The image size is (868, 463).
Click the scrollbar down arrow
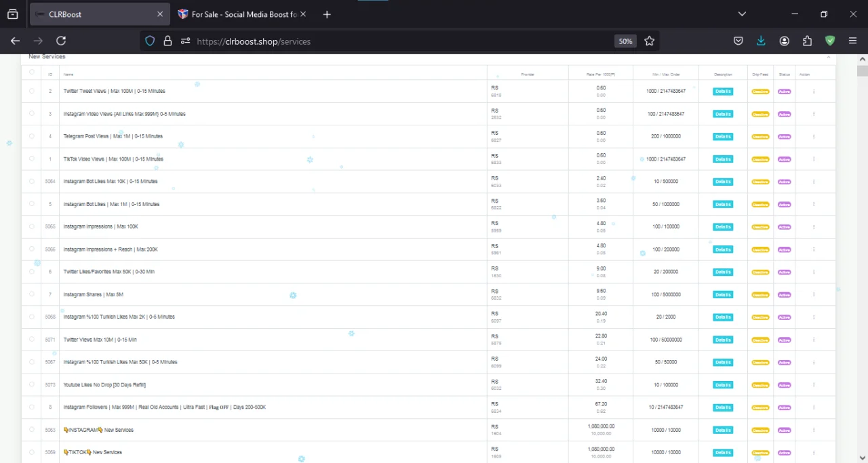(862, 458)
